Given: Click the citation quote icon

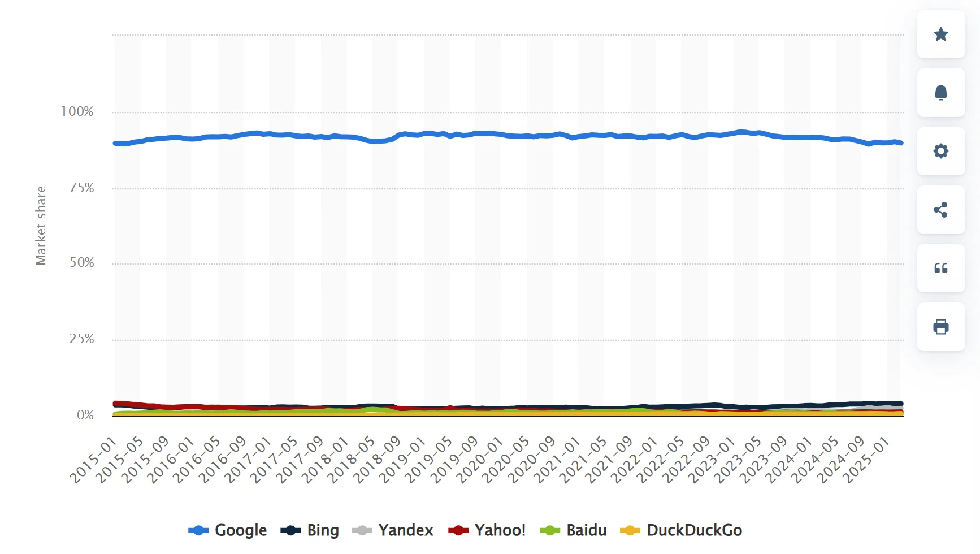Looking at the screenshot, I should [x=941, y=269].
